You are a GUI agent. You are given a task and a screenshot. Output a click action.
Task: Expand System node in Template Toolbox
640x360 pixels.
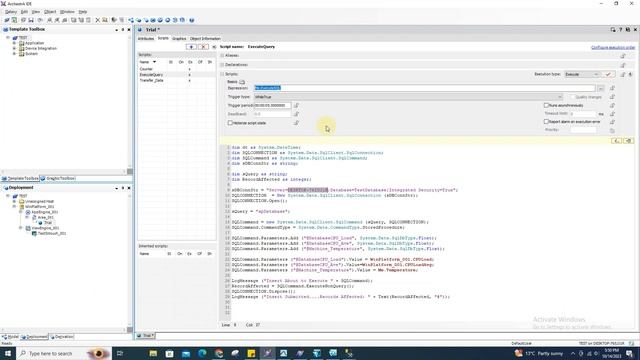14,53
